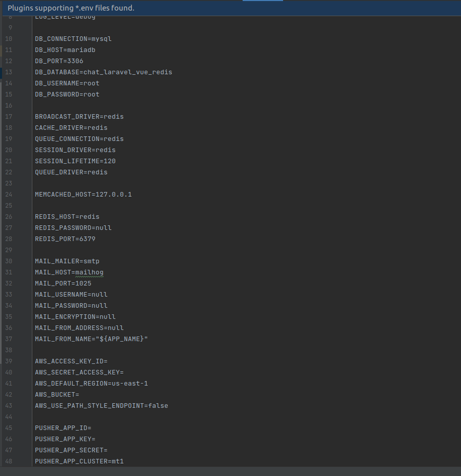Image resolution: width=461 pixels, height=476 pixels.
Task: Click the MEMCACHED_HOST address 127.0.0.1
Action: [115, 194]
